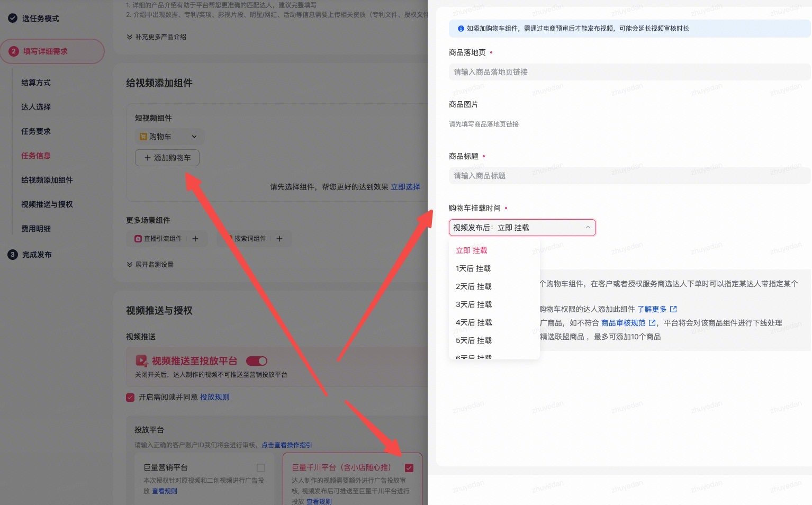Click the blue info icon in notice banner

(x=461, y=29)
